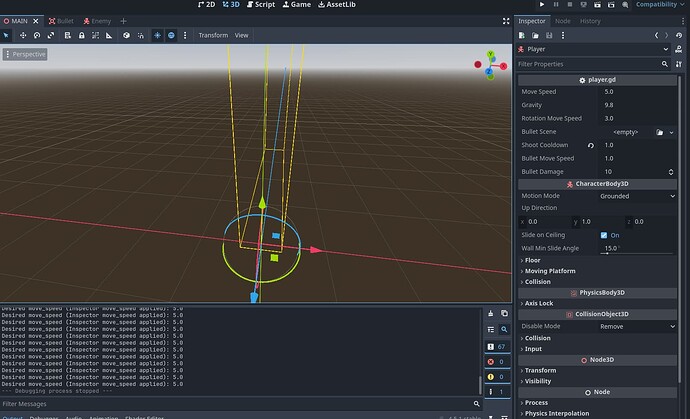Select the Rotate mode tool
The width and height of the screenshot is (690, 419).
38,35
